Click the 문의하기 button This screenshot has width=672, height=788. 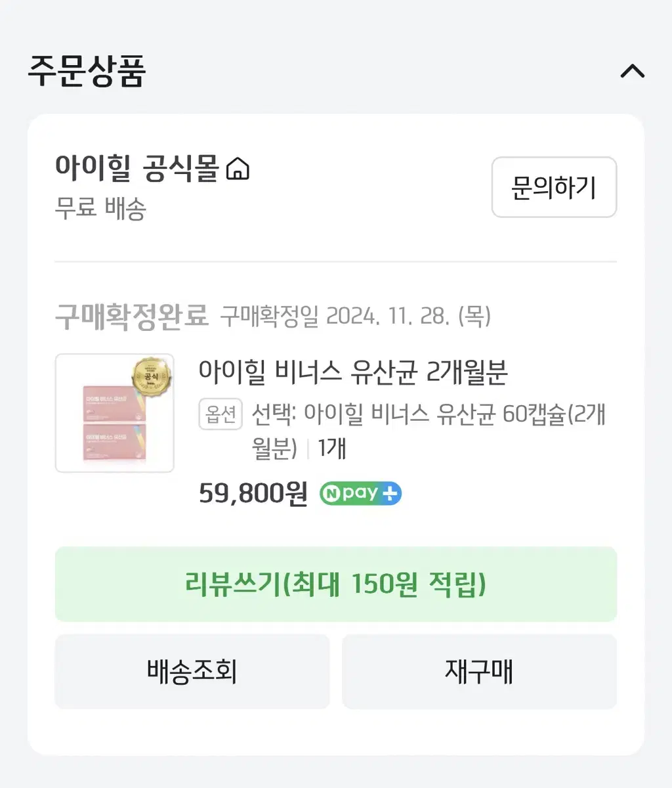pyautogui.click(x=554, y=187)
